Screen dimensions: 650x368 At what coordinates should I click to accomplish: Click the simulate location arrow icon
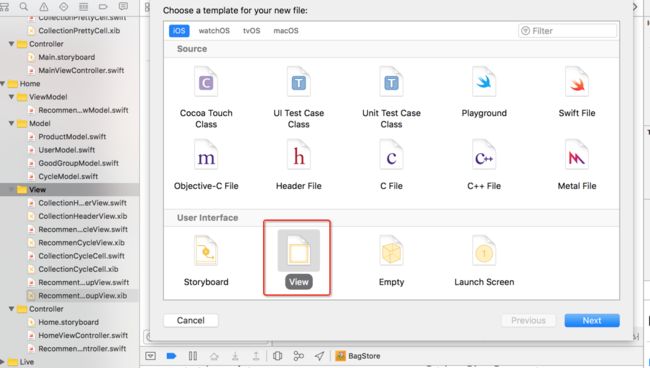[x=319, y=356]
